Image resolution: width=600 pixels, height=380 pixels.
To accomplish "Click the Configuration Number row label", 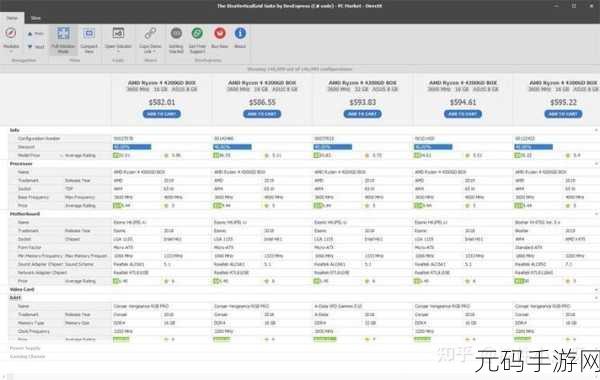I will (x=39, y=139).
